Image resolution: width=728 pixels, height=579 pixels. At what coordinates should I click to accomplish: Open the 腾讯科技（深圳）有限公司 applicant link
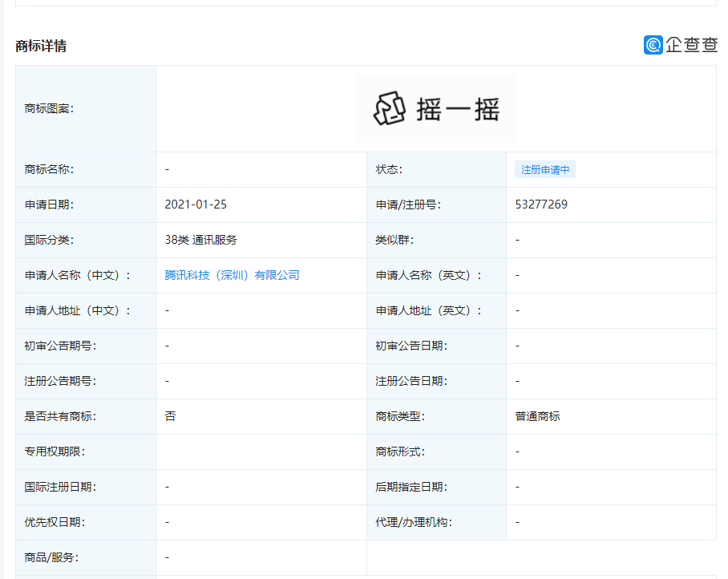pyautogui.click(x=232, y=275)
